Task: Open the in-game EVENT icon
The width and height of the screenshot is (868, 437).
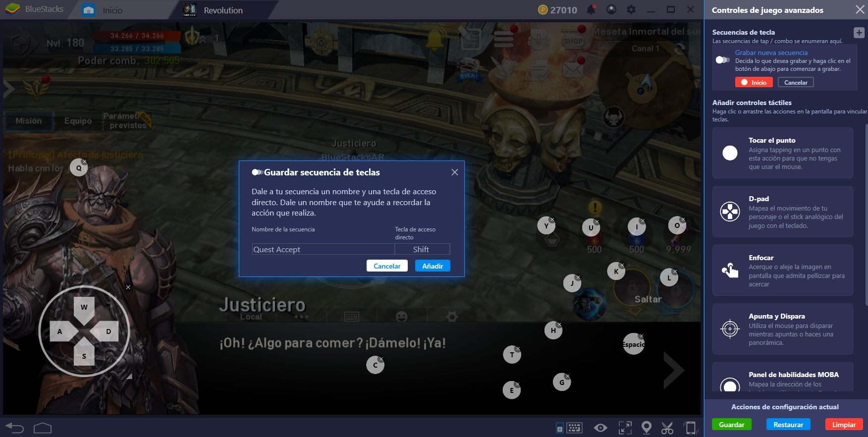Action: [469, 71]
